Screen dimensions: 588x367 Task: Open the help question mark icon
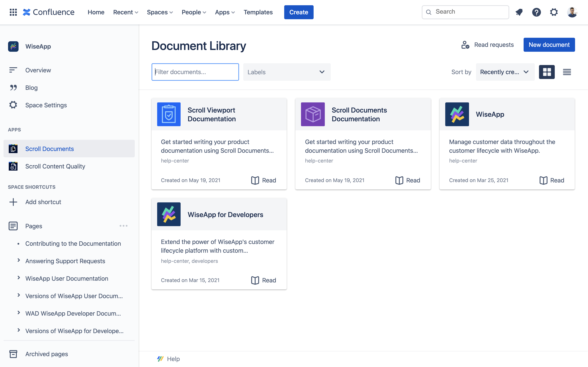(536, 12)
